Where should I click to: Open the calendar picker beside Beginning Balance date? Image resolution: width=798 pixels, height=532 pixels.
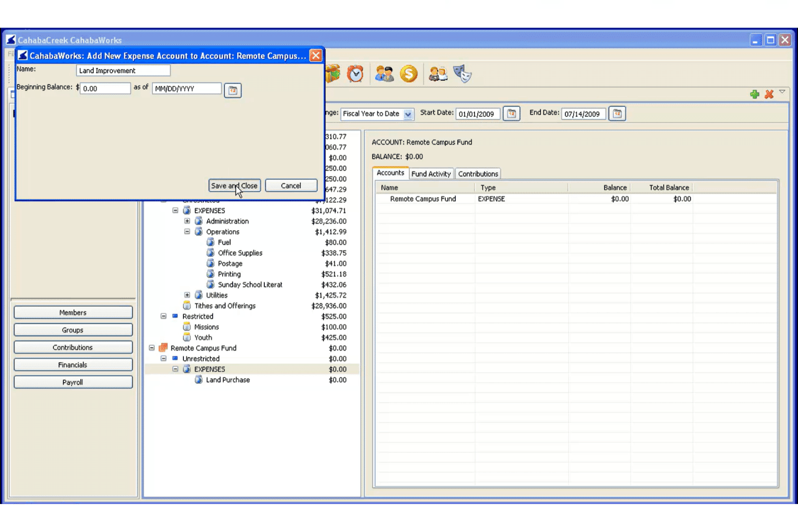pos(233,90)
